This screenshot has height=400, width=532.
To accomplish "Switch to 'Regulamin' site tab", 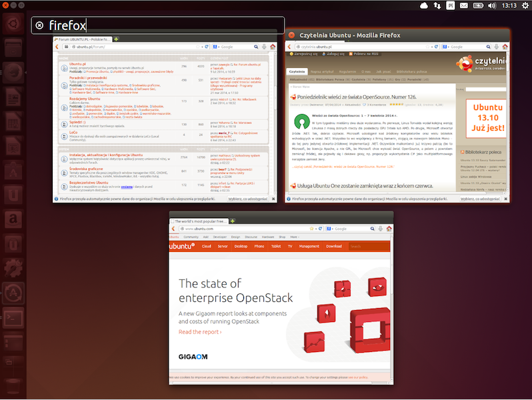I will [348, 71].
